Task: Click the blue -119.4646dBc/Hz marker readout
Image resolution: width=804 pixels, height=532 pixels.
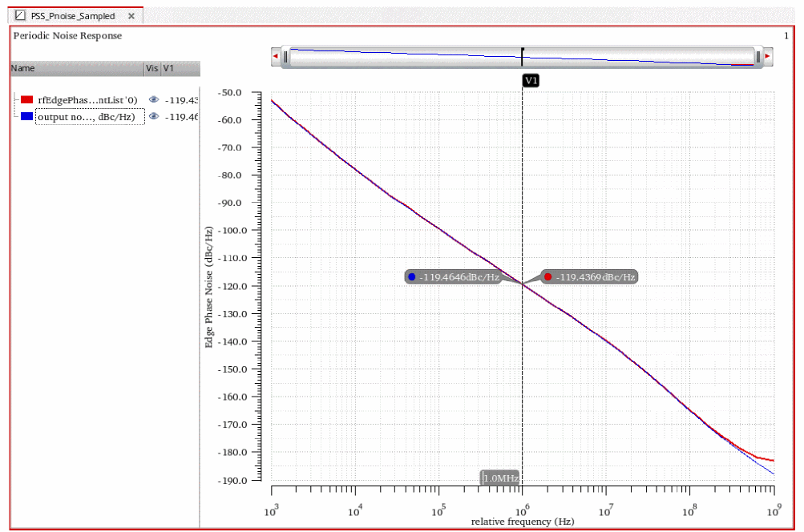Action: pos(454,277)
